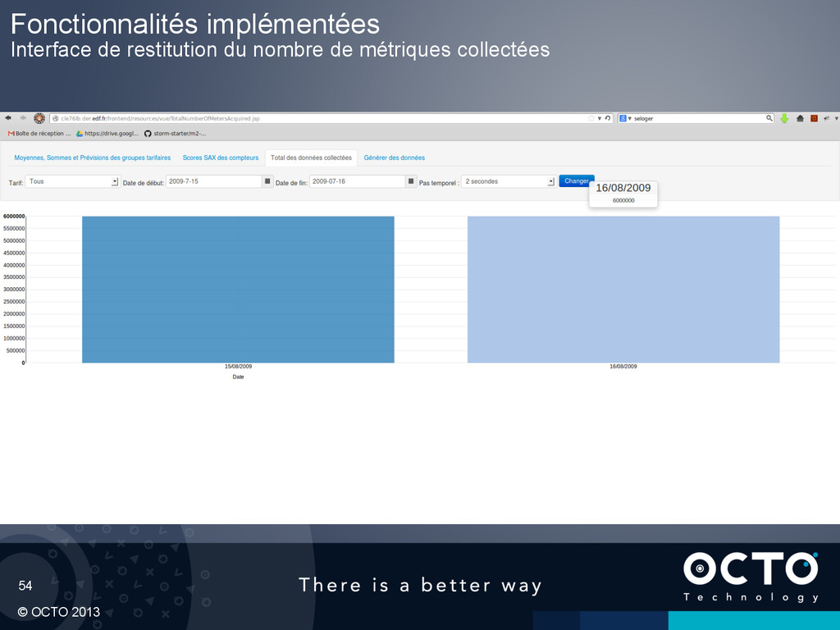Click the red square add-on icon
Screen dimensions: 840x630
(x=815, y=118)
